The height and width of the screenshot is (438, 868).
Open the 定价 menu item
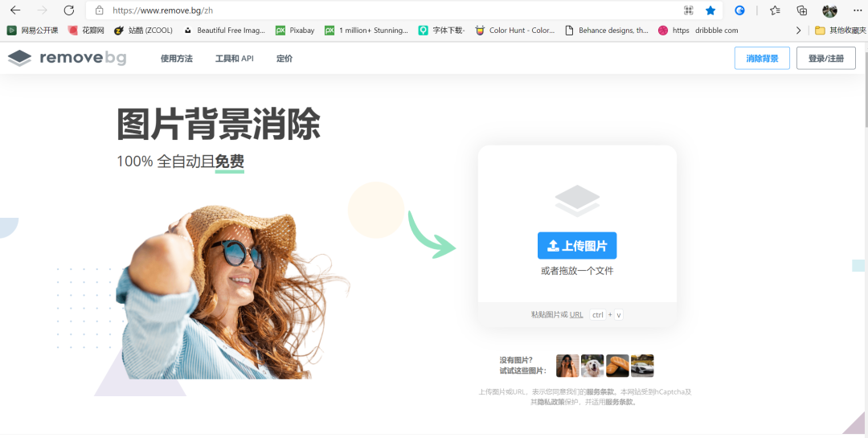click(x=285, y=58)
